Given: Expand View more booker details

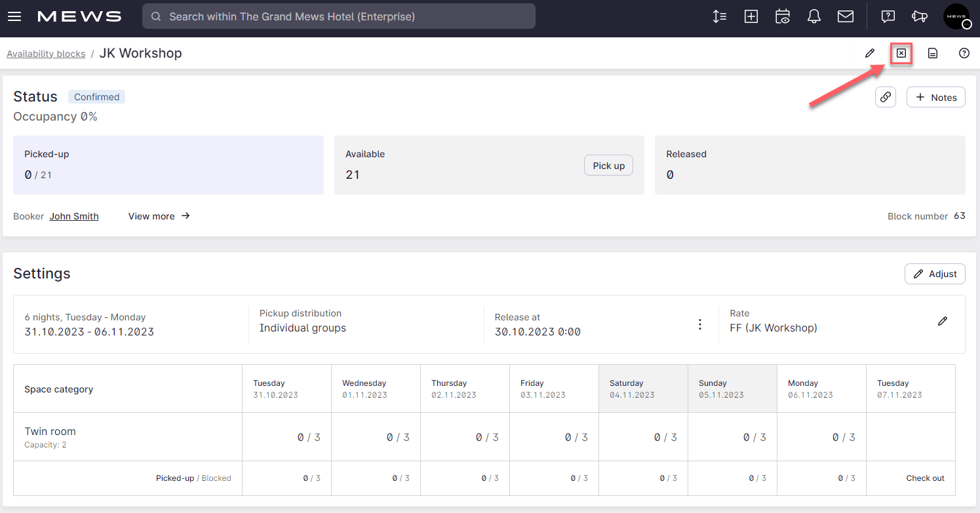Looking at the screenshot, I should [159, 216].
